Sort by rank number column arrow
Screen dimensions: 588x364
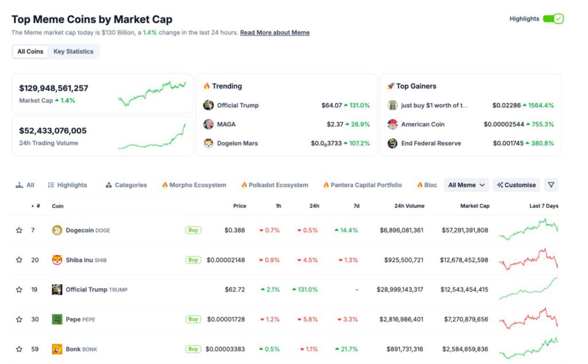tap(33, 206)
